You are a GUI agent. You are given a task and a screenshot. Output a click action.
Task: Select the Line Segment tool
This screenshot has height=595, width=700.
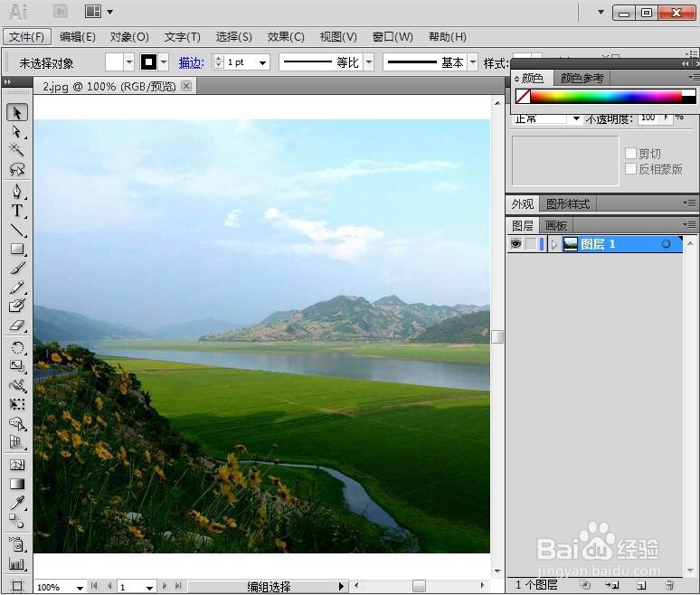tap(17, 230)
